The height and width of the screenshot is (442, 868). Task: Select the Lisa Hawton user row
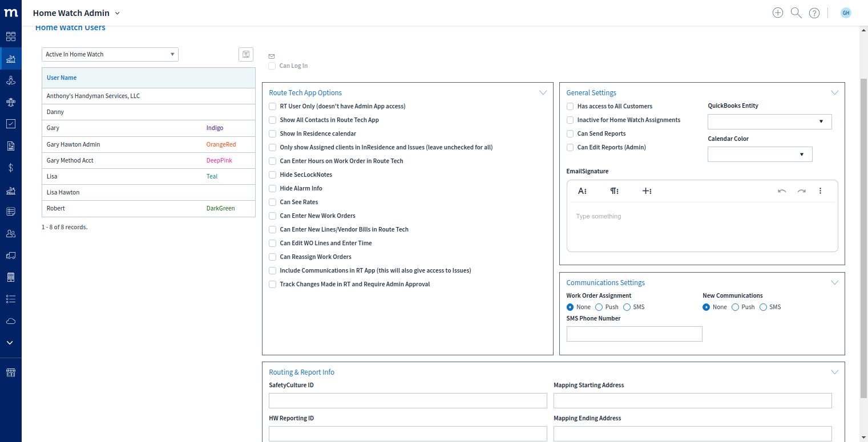(148, 192)
